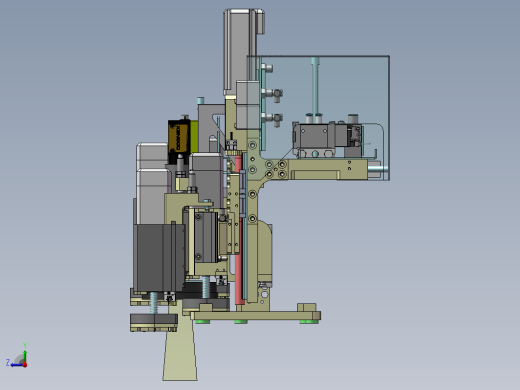Image resolution: width=520 pixels, height=390 pixels.
Task: Select the red vertical rod
Action: click(x=239, y=230)
